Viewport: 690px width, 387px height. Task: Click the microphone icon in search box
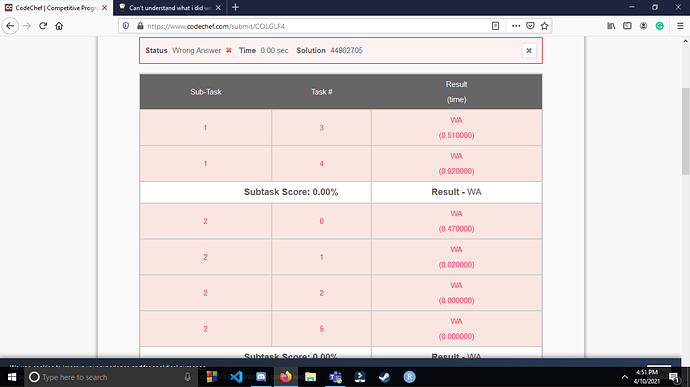click(x=187, y=377)
